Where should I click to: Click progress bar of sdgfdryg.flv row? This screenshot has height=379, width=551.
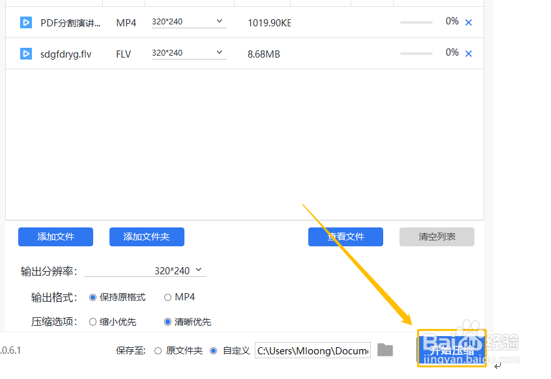click(x=416, y=54)
